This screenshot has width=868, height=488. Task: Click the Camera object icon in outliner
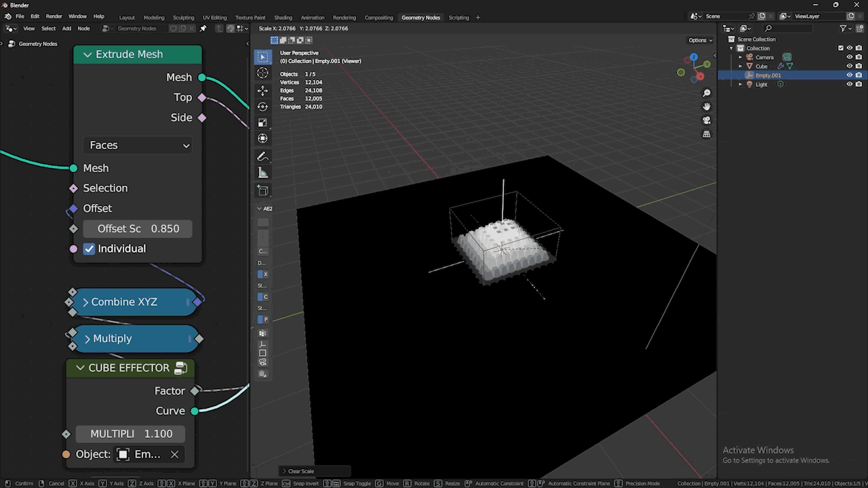749,57
